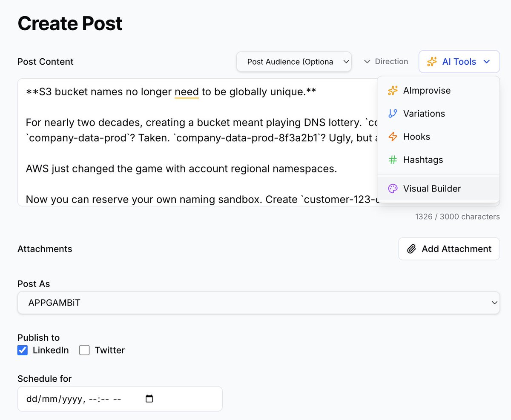Choose AImprovise from AI Tools menu
The width and height of the screenshot is (511, 420).
[438, 91]
